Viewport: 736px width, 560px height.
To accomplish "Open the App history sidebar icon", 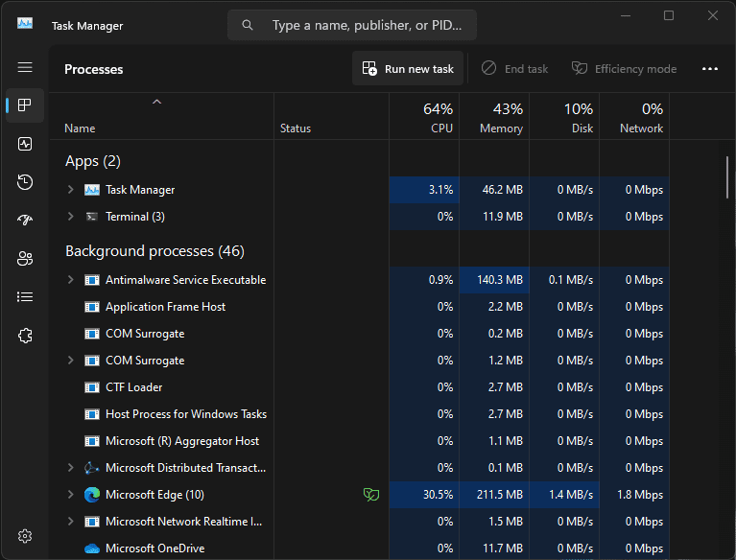I will click(x=25, y=182).
